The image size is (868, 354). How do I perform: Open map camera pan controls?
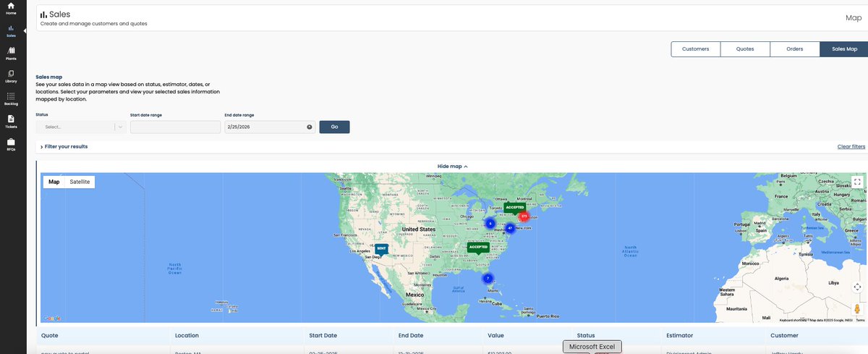(857, 287)
